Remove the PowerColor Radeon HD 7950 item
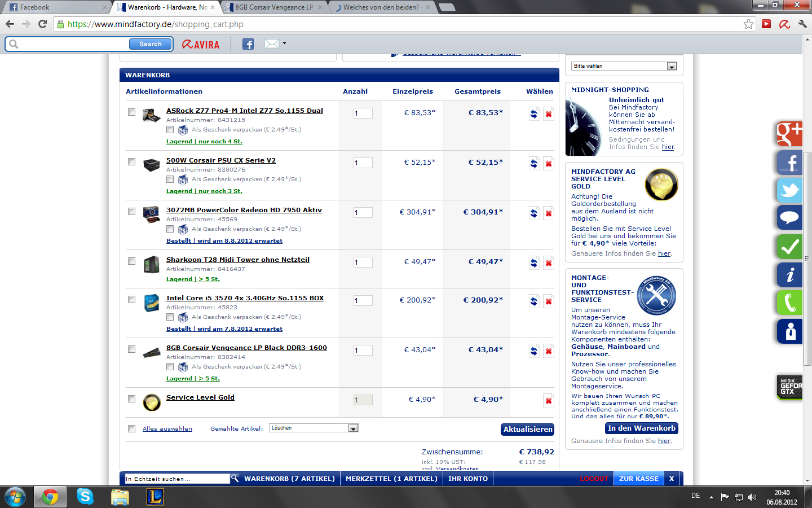This screenshot has height=508, width=812. (x=548, y=213)
